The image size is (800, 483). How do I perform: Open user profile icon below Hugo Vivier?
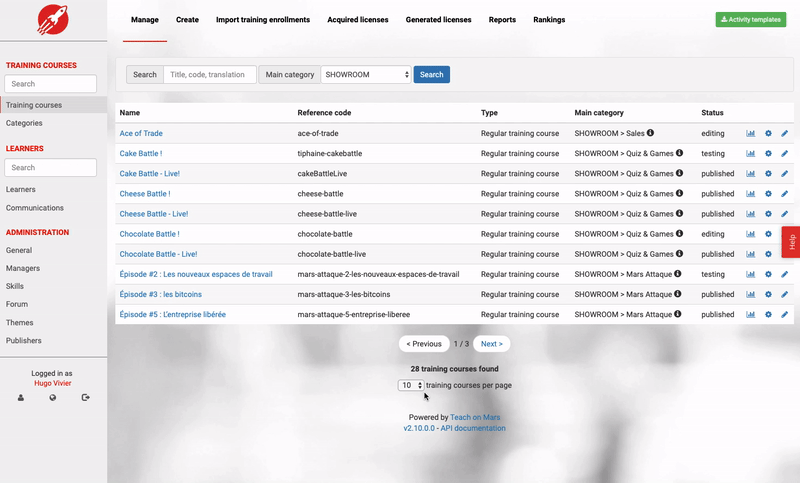[21, 398]
